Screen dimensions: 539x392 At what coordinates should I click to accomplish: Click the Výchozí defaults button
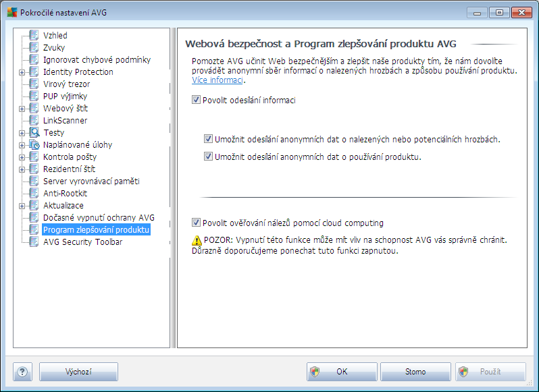tap(78, 372)
